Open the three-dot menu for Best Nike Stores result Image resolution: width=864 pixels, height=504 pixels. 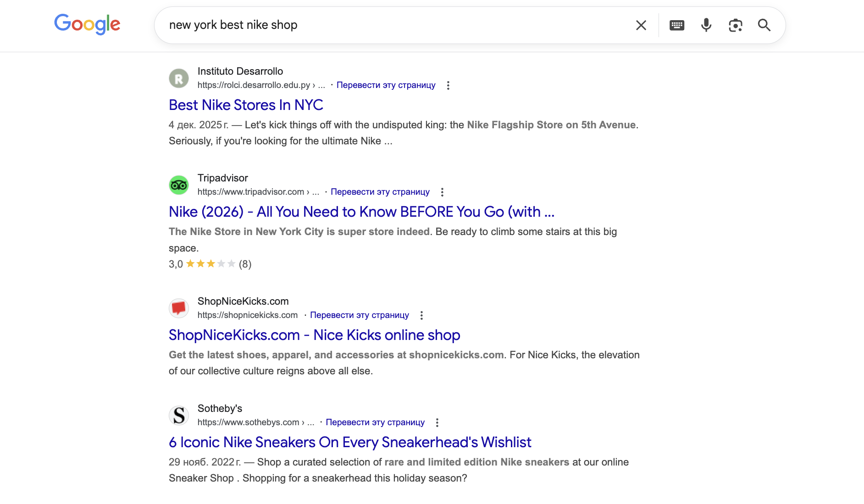448,85
